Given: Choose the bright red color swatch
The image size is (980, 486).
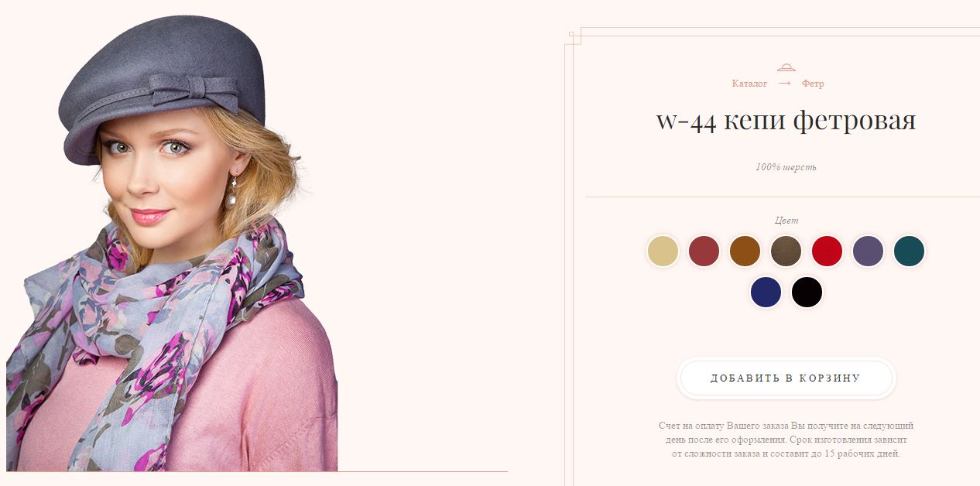Looking at the screenshot, I should coord(827,252).
